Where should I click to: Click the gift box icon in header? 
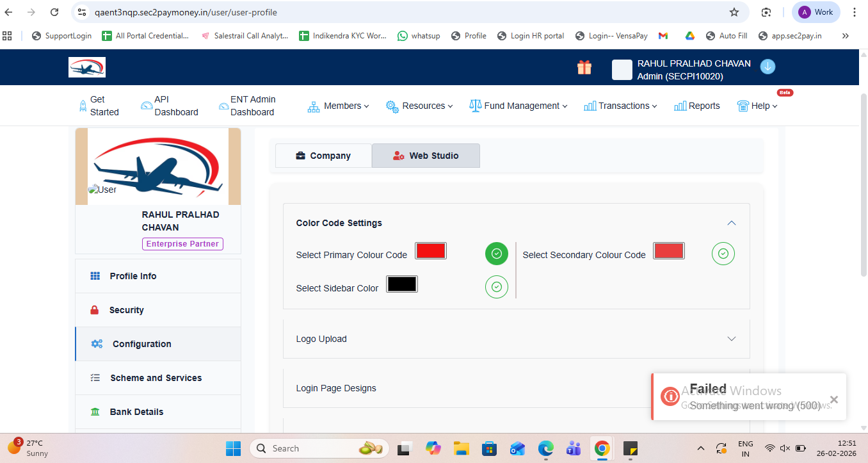pos(584,67)
